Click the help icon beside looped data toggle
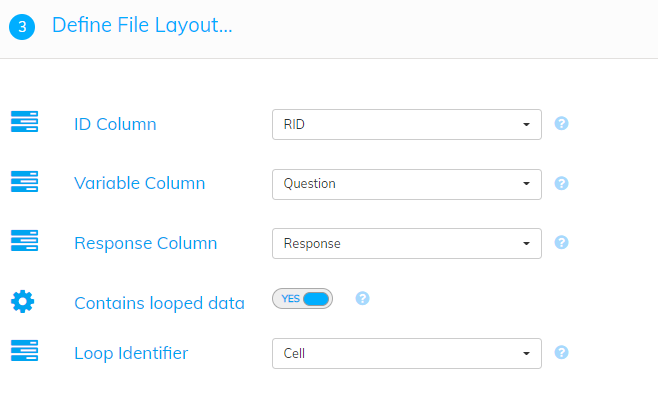 click(x=362, y=299)
